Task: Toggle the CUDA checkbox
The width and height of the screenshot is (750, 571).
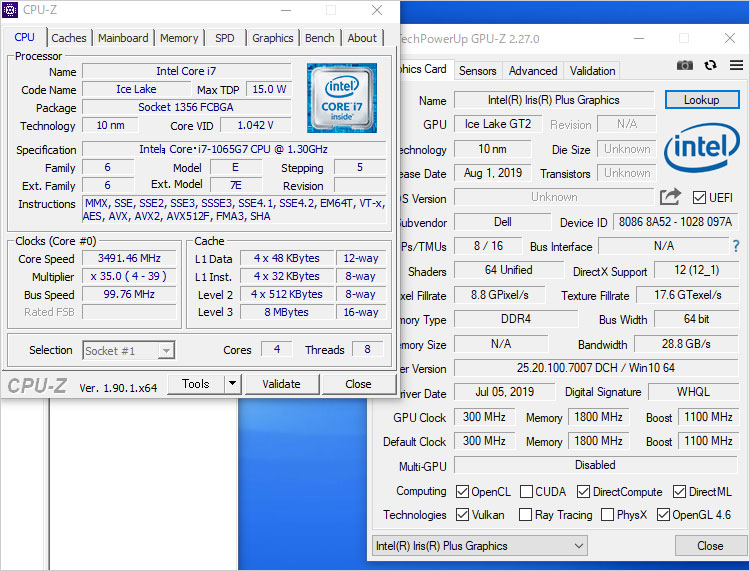Action: coord(526,491)
